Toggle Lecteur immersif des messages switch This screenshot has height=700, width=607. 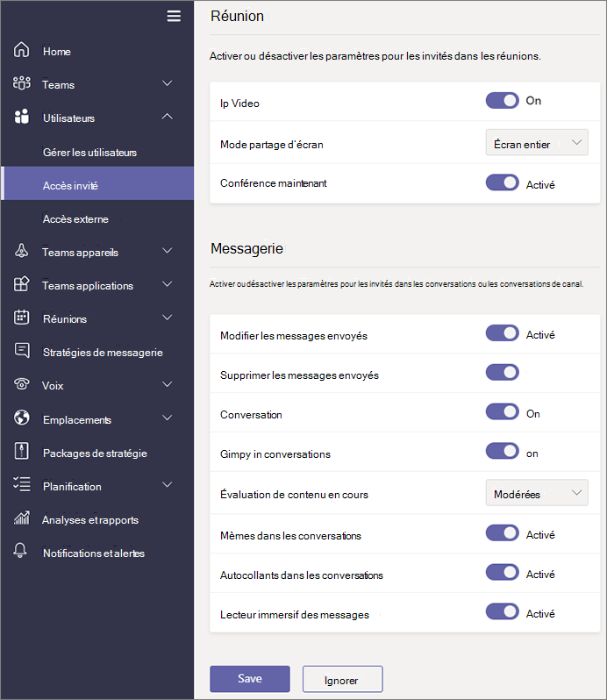point(503,612)
